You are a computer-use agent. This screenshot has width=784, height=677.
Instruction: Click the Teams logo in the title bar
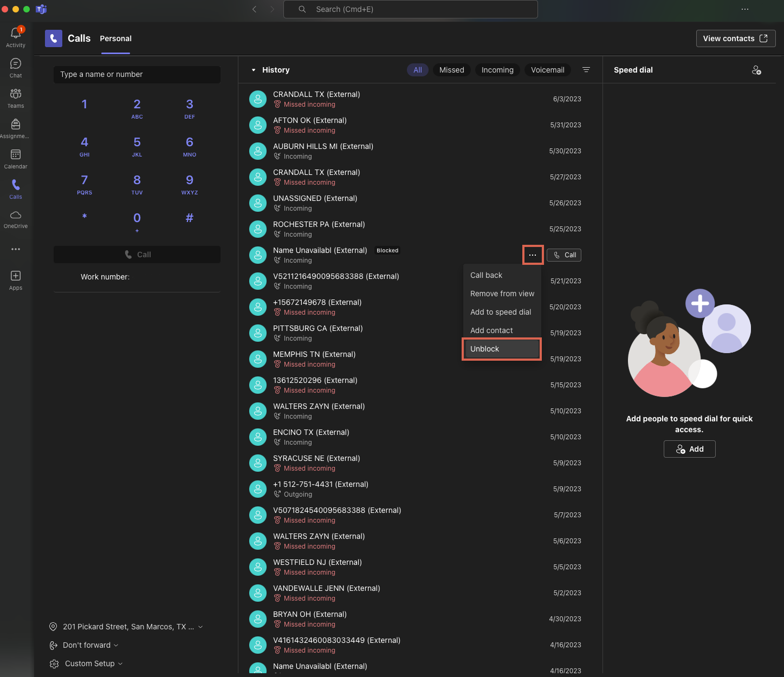[41, 9]
